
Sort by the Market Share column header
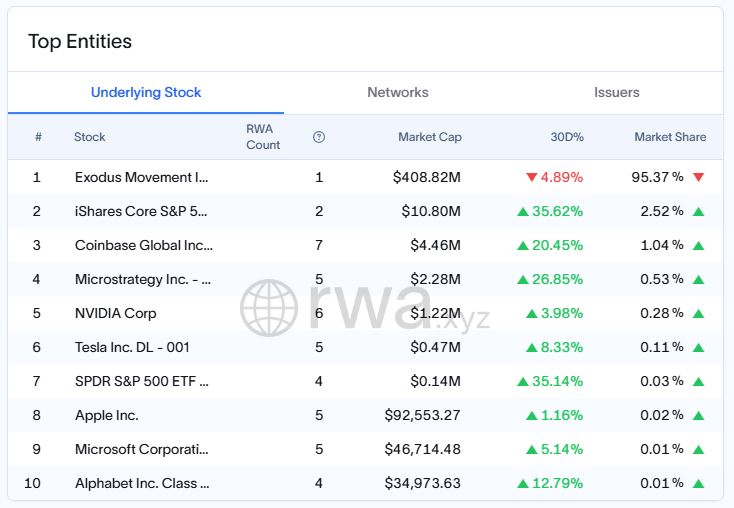point(670,137)
